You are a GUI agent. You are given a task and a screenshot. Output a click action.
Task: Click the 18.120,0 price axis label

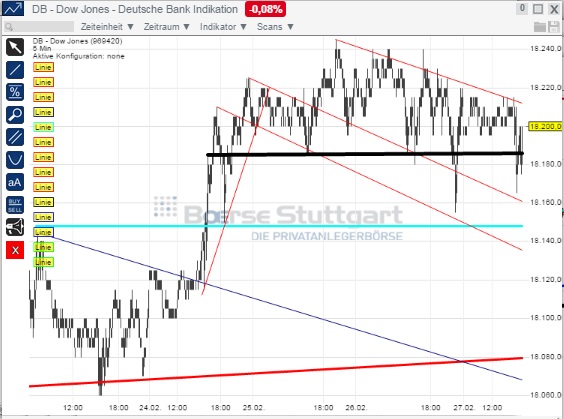(545, 279)
